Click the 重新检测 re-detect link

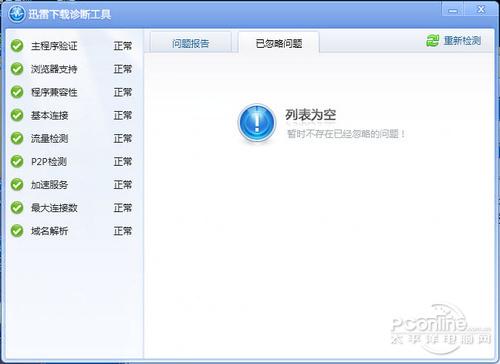coord(462,41)
